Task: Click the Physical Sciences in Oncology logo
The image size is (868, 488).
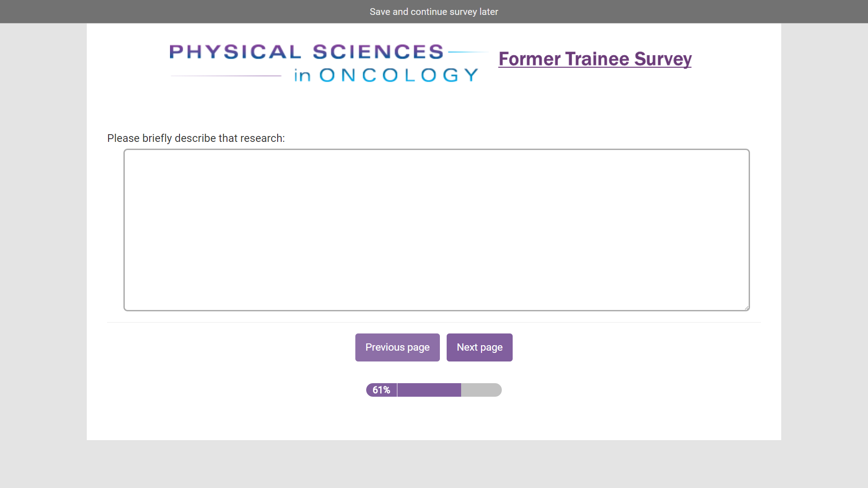Action: tap(324, 63)
